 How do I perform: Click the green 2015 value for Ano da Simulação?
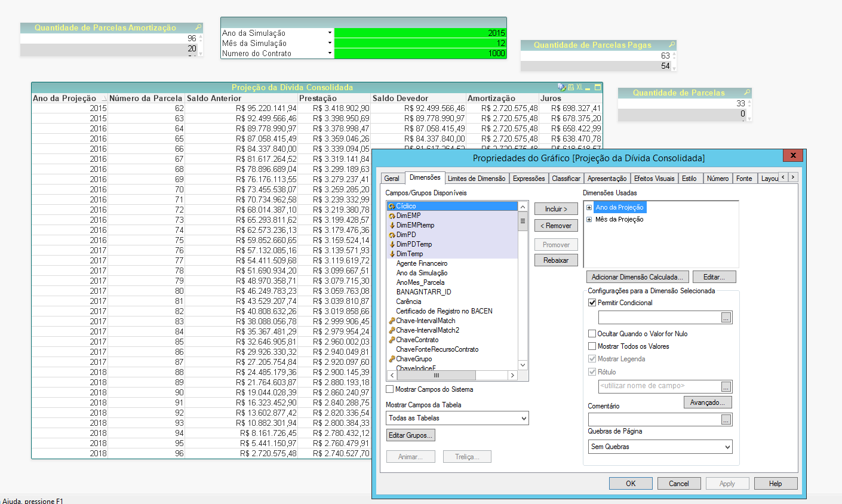[420, 33]
